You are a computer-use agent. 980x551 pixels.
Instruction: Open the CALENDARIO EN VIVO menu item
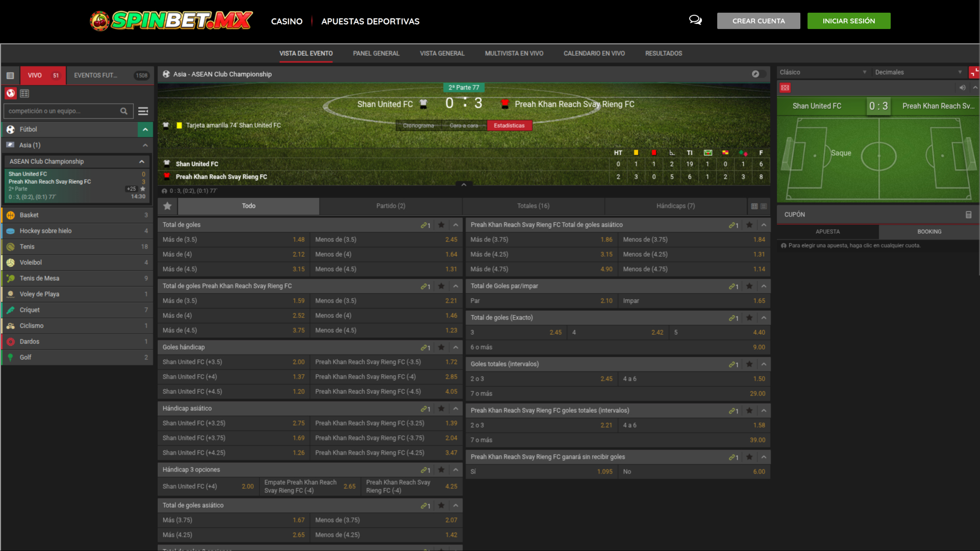pyautogui.click(x=594, y=53)
